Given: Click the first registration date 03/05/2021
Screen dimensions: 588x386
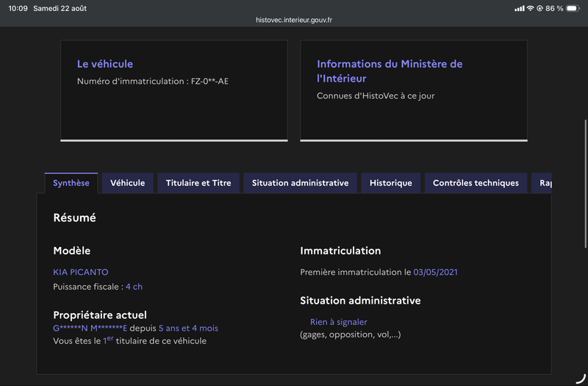Looking at the screenshot, I should [435, 272].
